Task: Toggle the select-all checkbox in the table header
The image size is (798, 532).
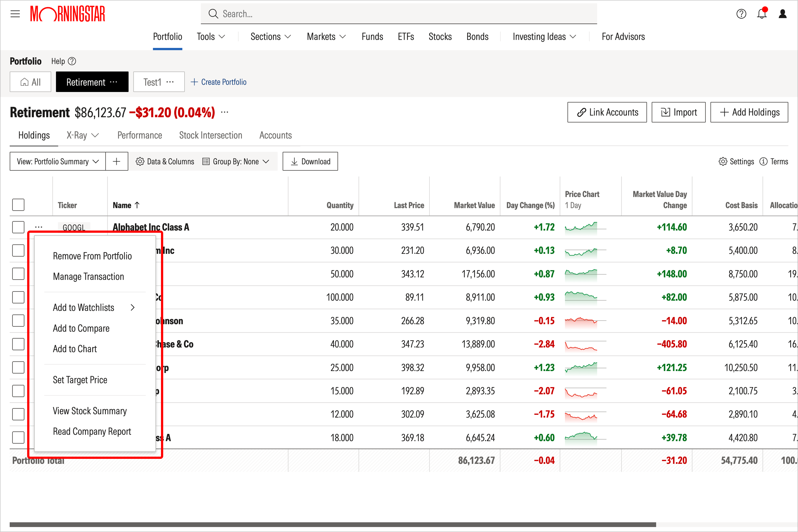Action: pyautogui.click(x=18, y=204)
